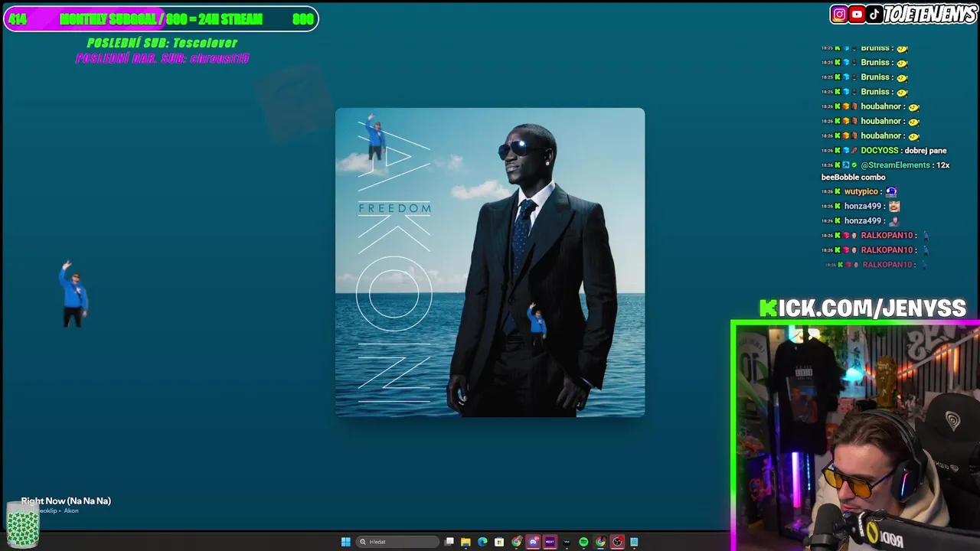Click the Poslední sub: Tescolover text
The height and width of the screenshot is (551, 980).
pyautogui.click(x=162, y=43)
